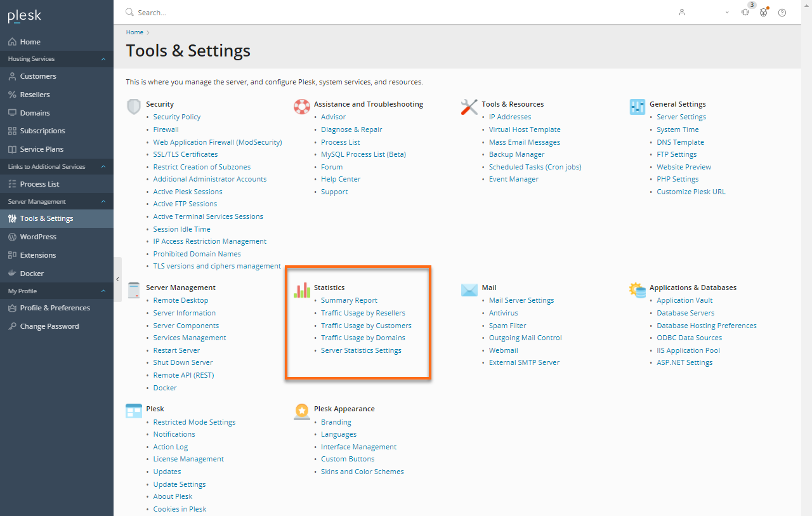
Task: Click the user account icon in header
Action: click(681, 12)
